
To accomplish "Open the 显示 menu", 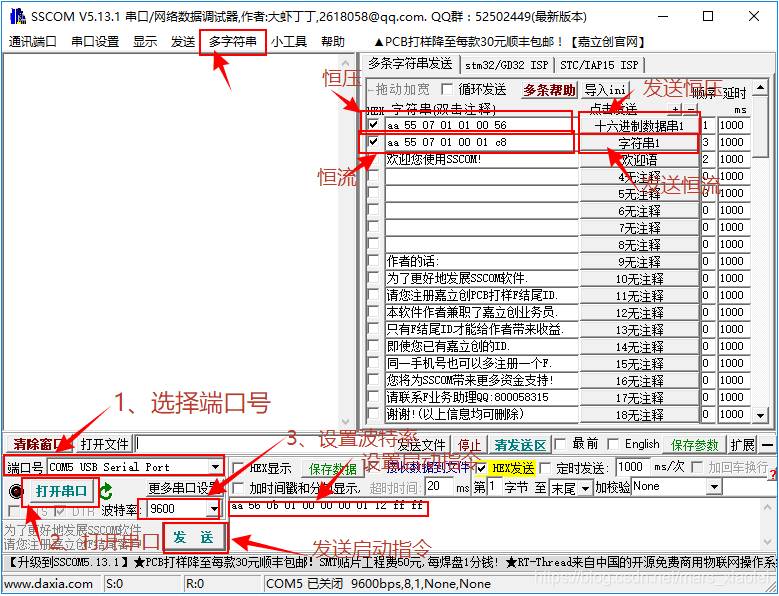I will coord(145,42).
